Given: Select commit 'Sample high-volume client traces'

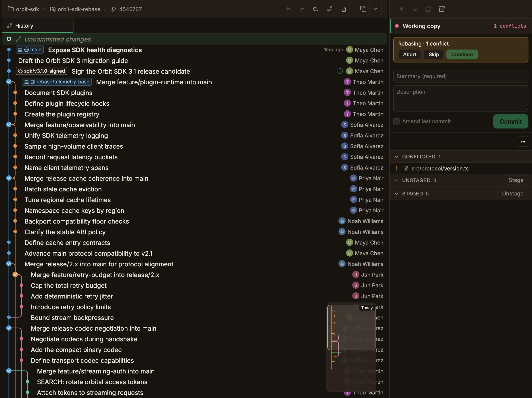Looking at the screenshot, I should [74, 146].
